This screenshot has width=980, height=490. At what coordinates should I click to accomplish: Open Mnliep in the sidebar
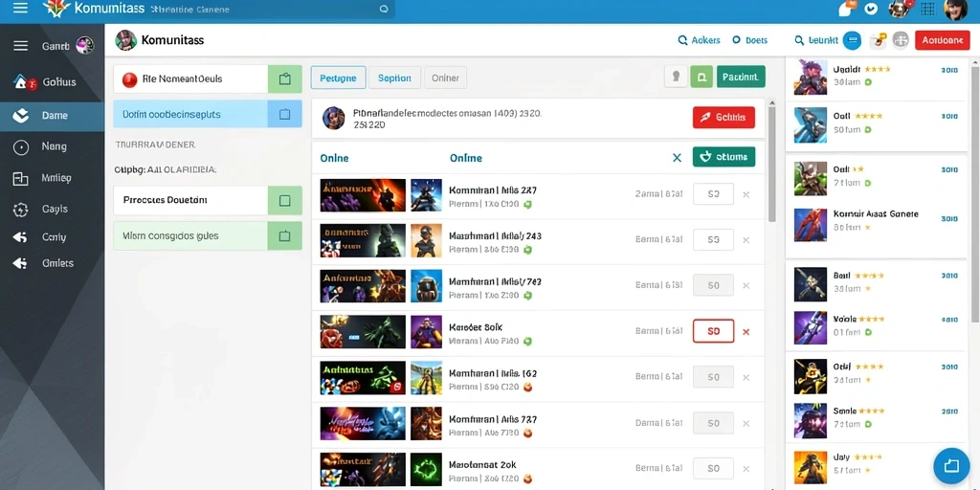pos(52,178)
